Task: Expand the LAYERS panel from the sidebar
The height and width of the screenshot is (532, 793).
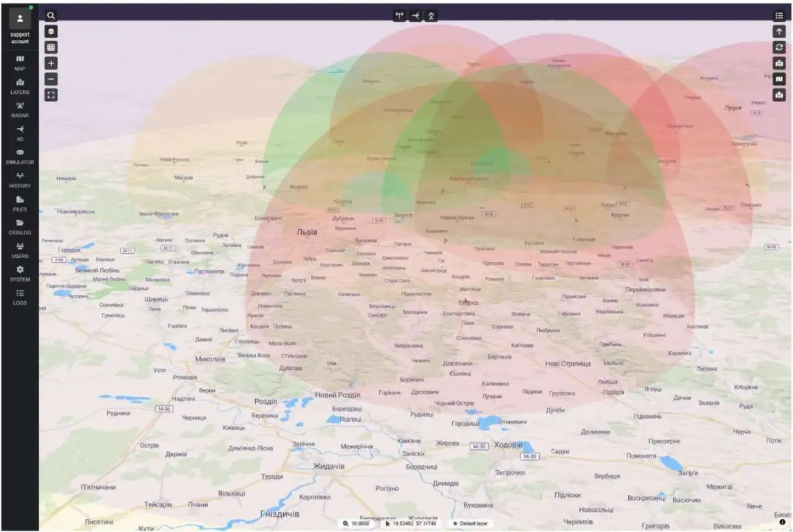Action: pyautogui.click(x=19, y=82)
